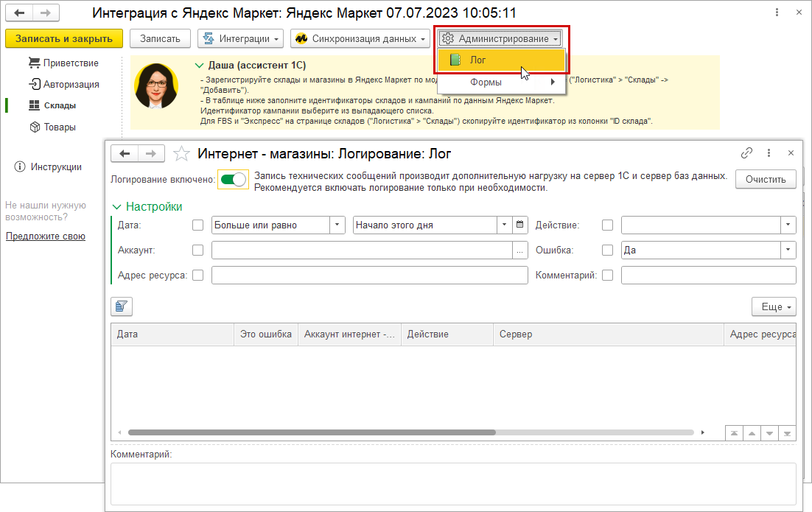Click the Интеграции exchange icon
812x512 pixels.
click(x=209, y=38)
